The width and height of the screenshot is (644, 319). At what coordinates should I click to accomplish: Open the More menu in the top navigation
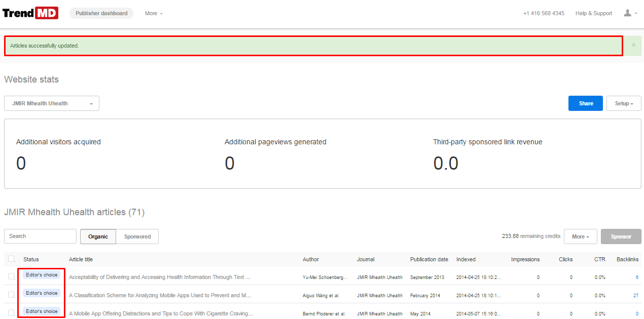coord(154,13)
